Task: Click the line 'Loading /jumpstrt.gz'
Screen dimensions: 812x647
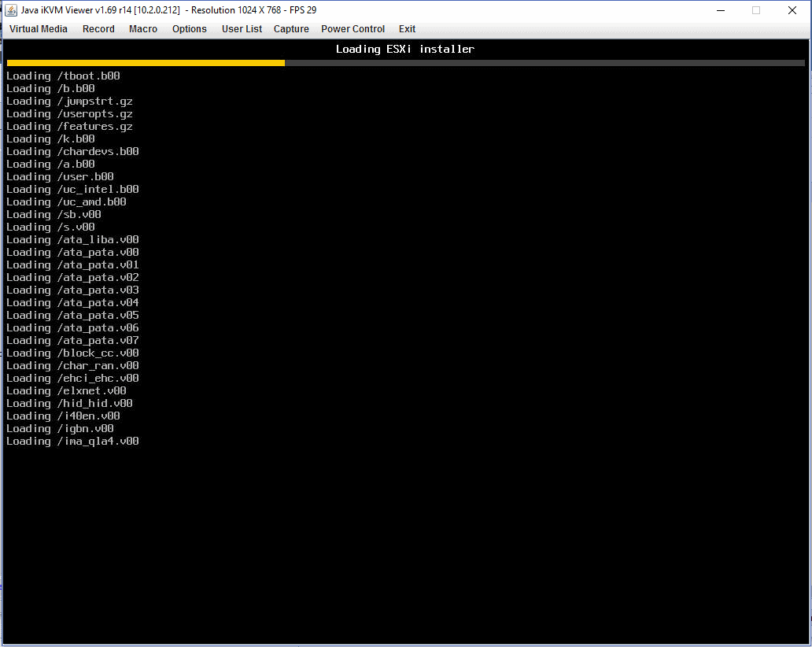Action: [x=69, y=102]
